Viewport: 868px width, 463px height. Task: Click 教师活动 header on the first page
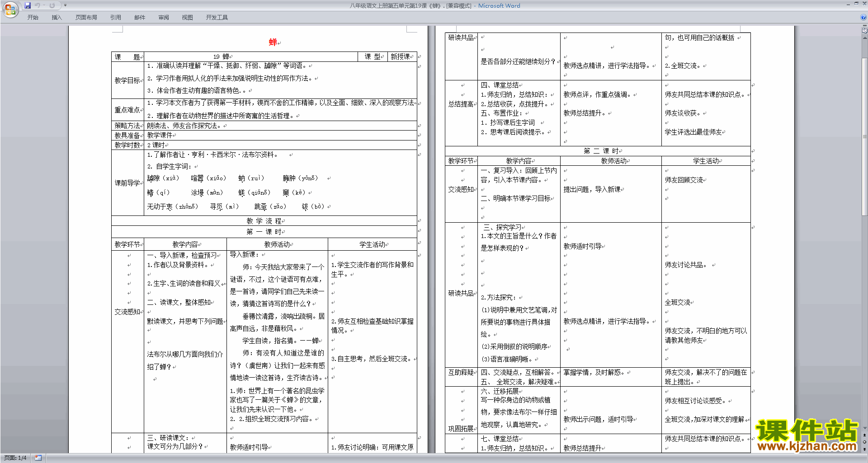tap(277, 244)
